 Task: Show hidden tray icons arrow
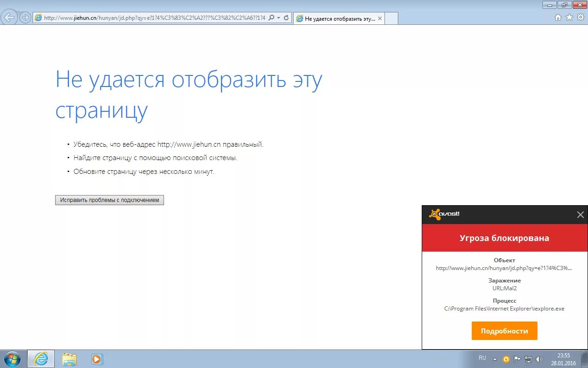coord(495,359)
